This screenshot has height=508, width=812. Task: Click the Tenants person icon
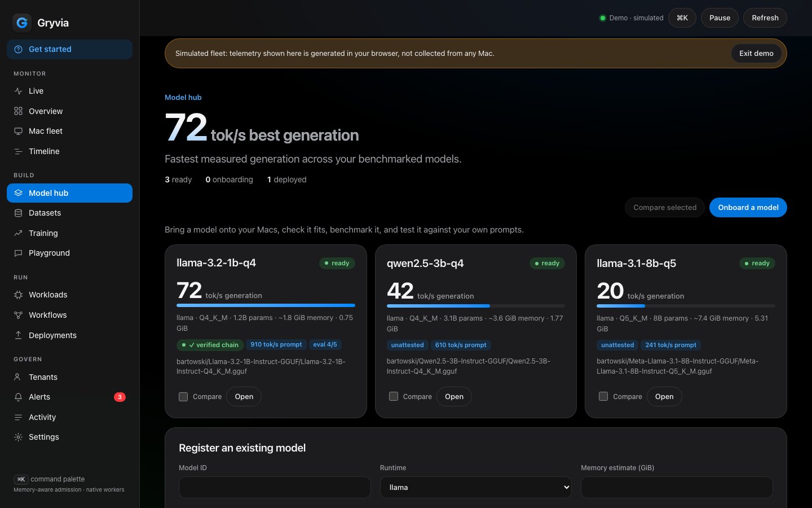click(19, 377)
